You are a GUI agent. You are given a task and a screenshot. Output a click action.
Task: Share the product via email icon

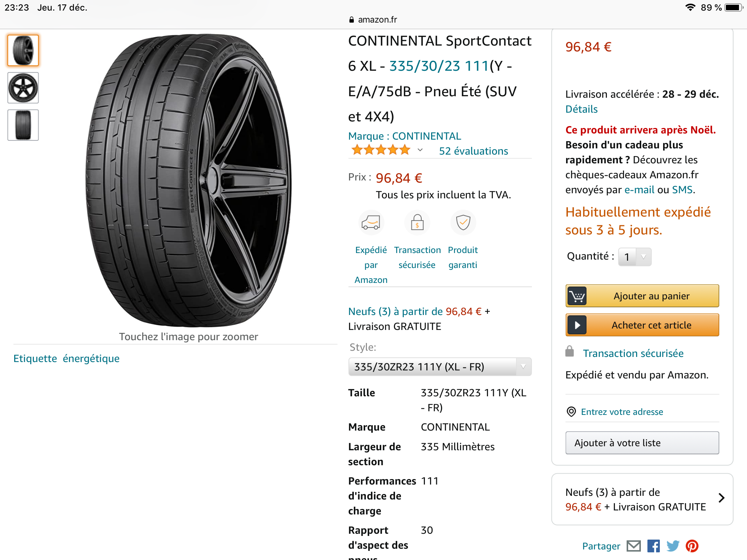(634, 546)
